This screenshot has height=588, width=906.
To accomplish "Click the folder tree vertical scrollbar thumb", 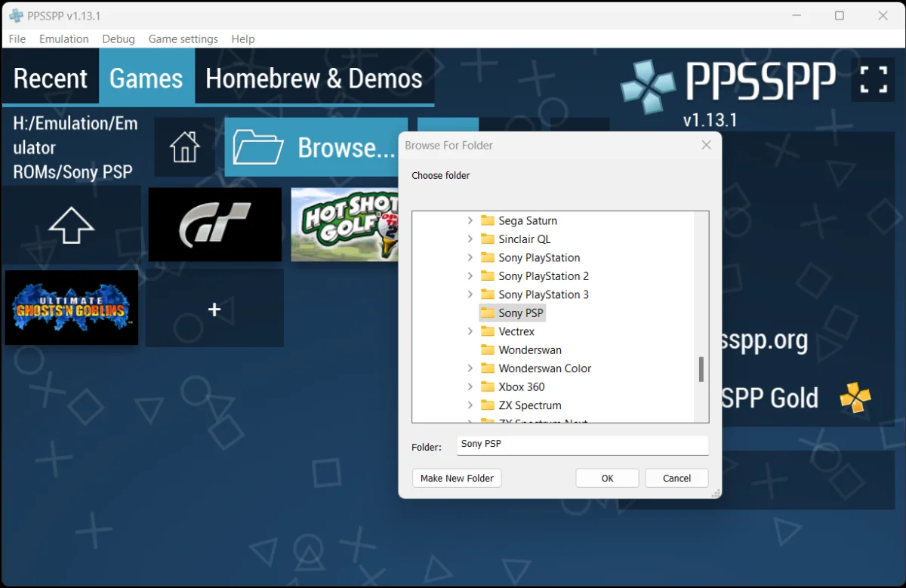I will click(x=701, y=369).
